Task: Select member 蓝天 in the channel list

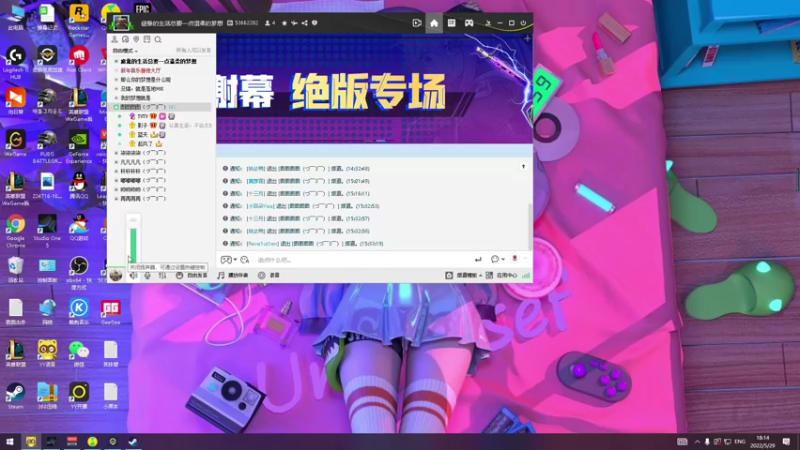Action: pos(142,135)
